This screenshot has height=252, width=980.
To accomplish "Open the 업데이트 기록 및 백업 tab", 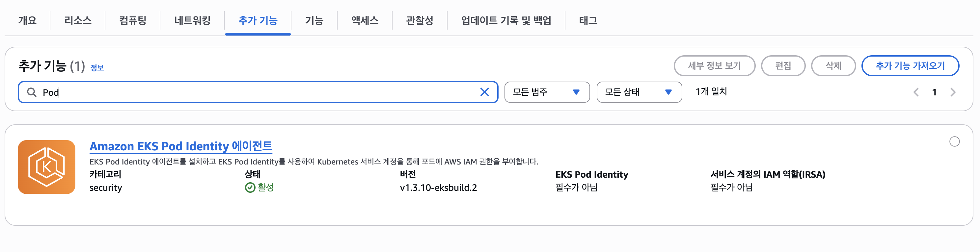I will [x=506, y=20].
